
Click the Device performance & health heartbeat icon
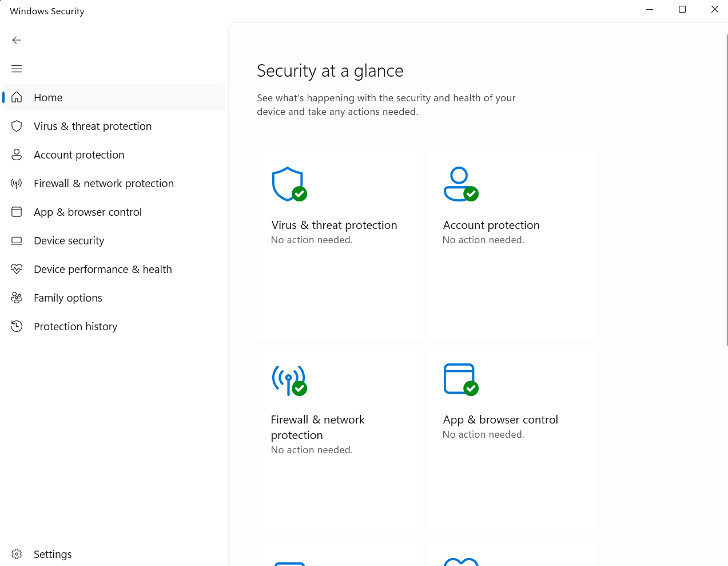[17, 269]
